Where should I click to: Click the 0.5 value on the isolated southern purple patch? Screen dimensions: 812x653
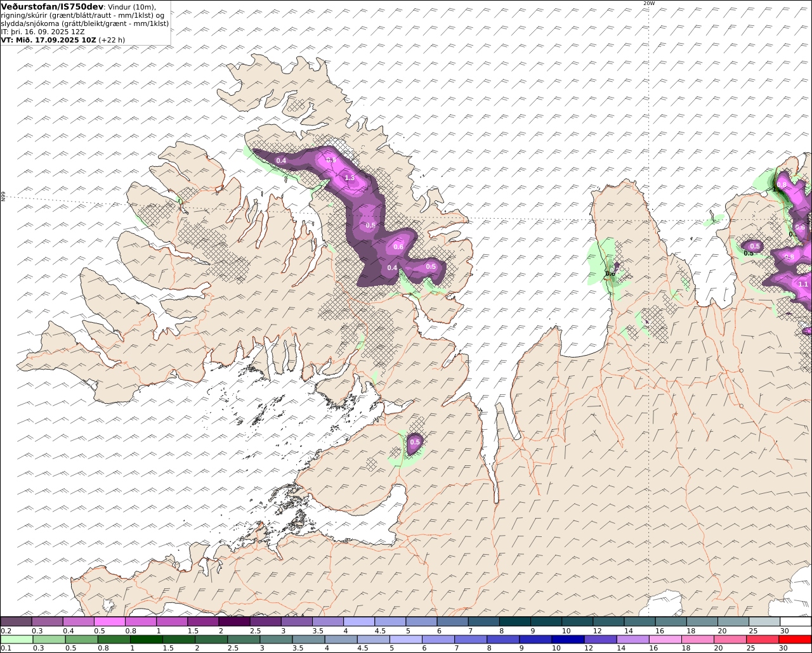415,442
